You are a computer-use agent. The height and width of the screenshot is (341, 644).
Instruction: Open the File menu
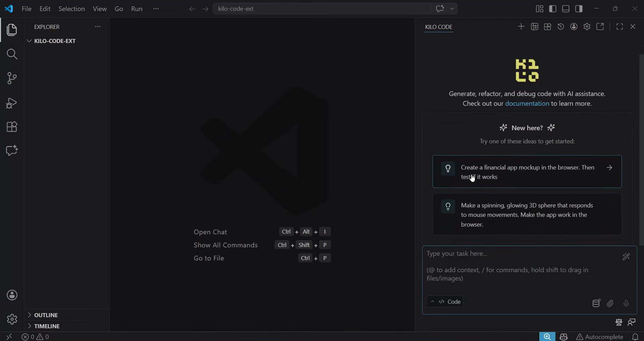click(x=27, y=9)
